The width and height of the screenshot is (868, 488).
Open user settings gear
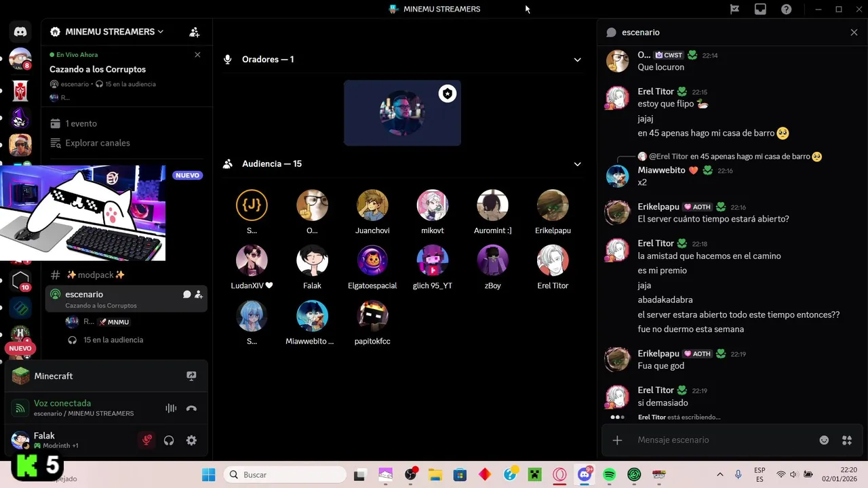tap(191, 441)
